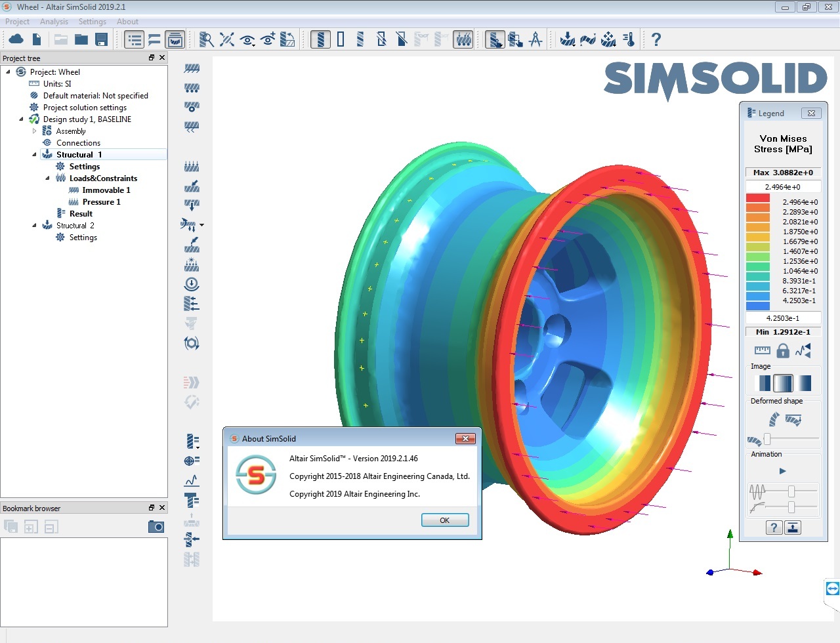Select Pressure 1 load in the tree

click(x=101, y=202)
